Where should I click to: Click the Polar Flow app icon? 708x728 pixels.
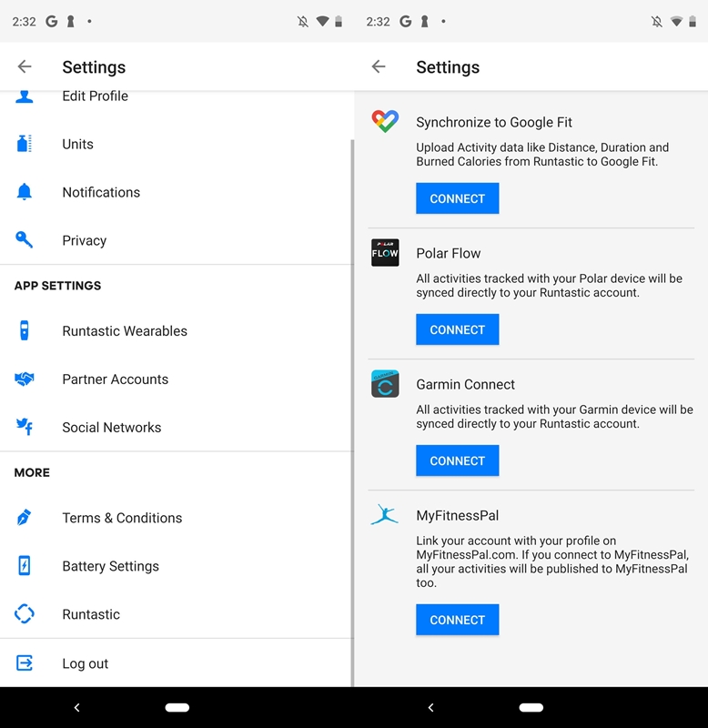385,253
